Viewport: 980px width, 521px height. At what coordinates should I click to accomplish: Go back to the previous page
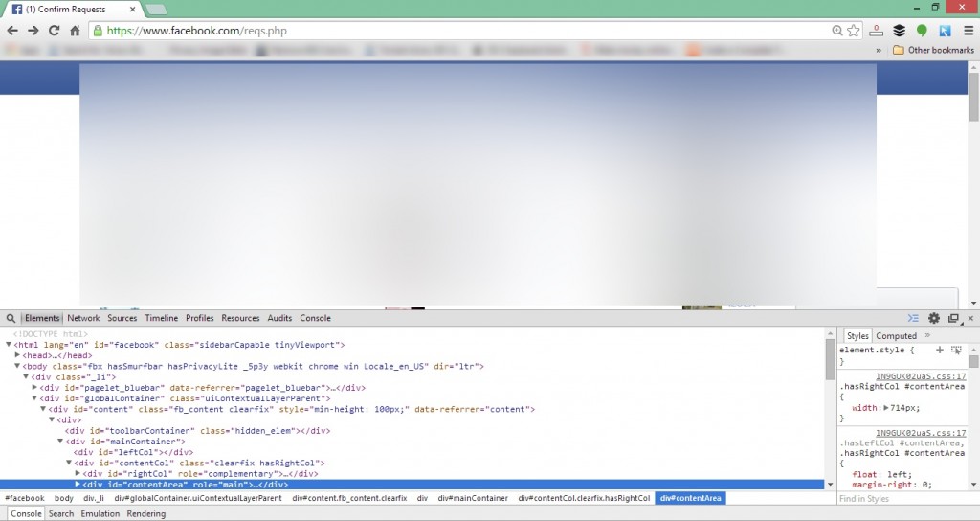click(x=12, y=31)
